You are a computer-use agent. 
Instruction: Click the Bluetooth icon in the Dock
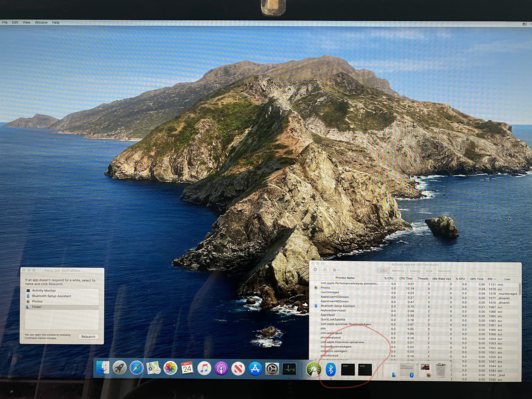330,369
